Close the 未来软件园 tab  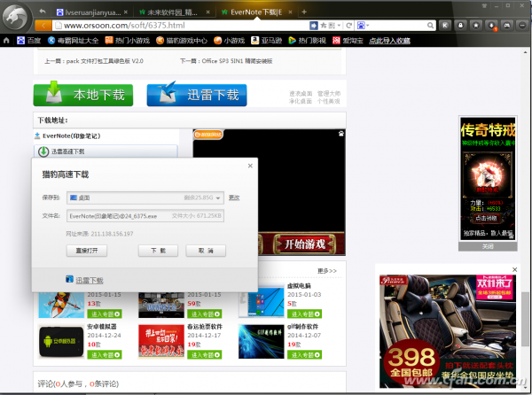208,12
